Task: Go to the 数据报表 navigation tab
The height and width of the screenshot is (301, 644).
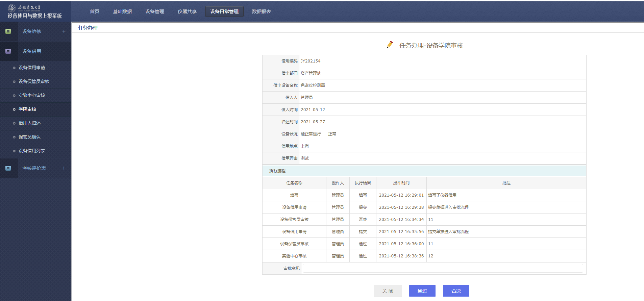Action: [x=262, y=11]
